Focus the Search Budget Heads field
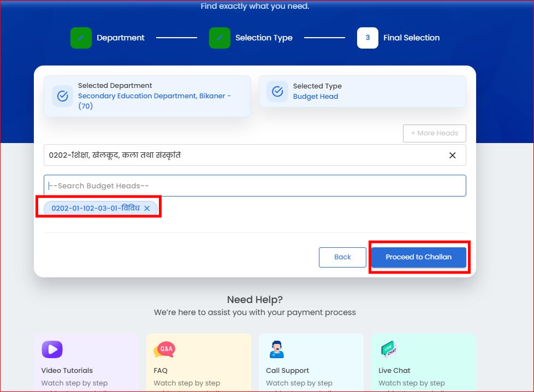The image size is (534, 392). click(255, 186)
